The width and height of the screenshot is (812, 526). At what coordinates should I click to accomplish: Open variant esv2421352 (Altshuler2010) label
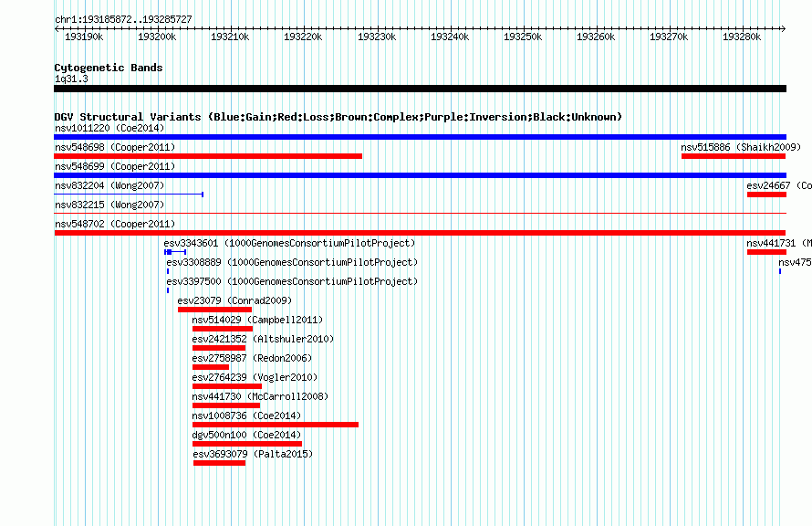click(263, 339)
